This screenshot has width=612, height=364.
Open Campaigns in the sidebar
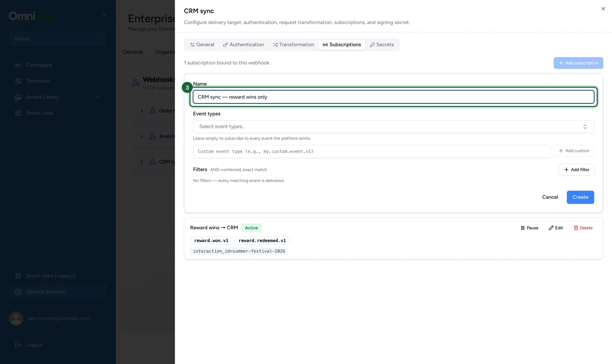point(58,65)
